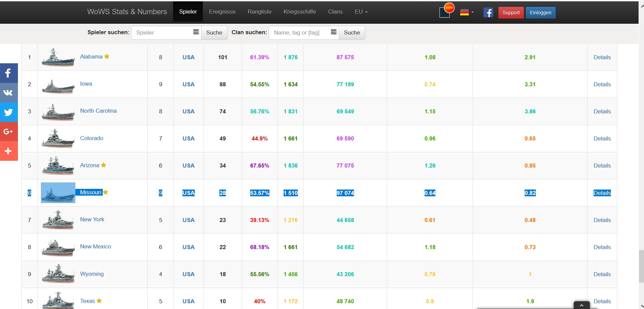This screenshot has width=644, height=309.
Task: Open Details for the North Carolina row
Action: [602, 111]
